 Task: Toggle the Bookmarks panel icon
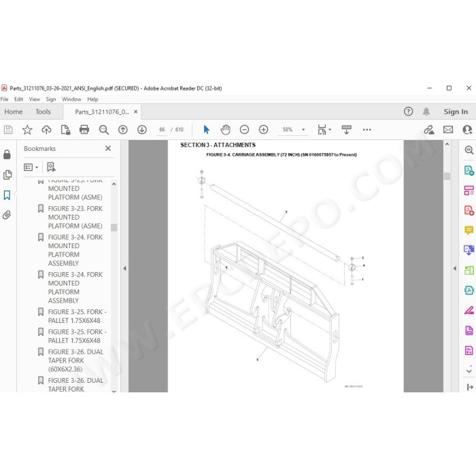[x=7, y=195]
